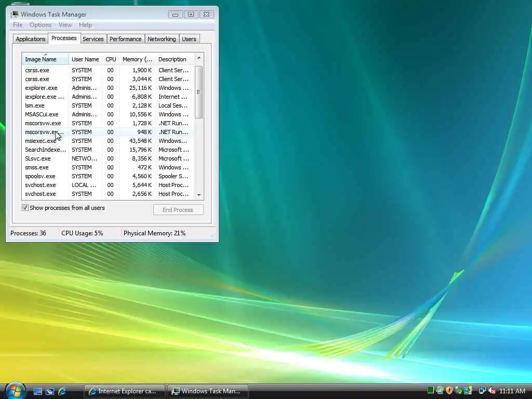
Task: Click the process list scrollbar thumb
Action: click(x=199, y=92)
